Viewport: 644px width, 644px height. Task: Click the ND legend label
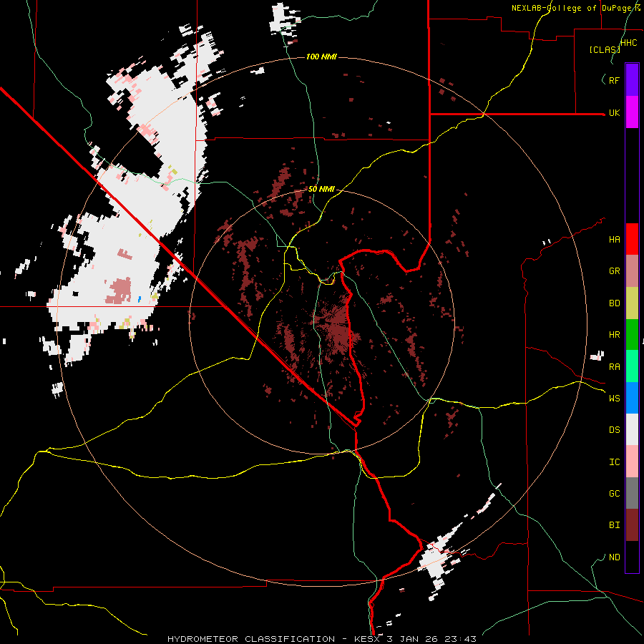(615, 557)
